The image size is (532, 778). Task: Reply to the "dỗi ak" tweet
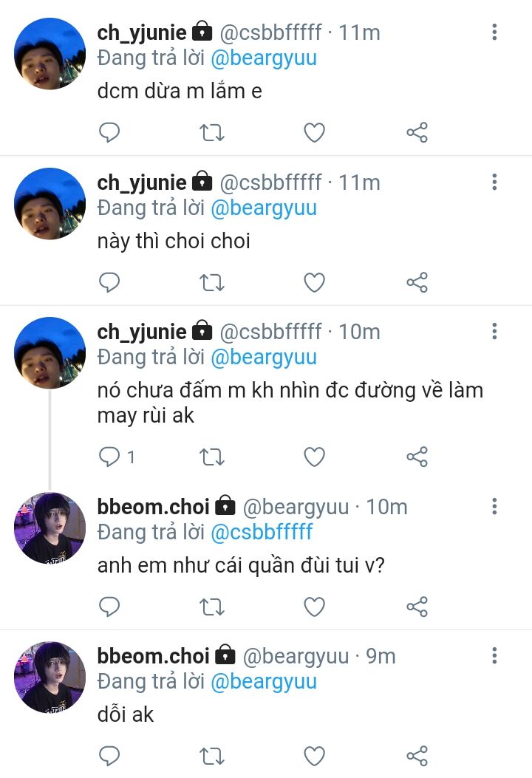[x=109, y=756]
